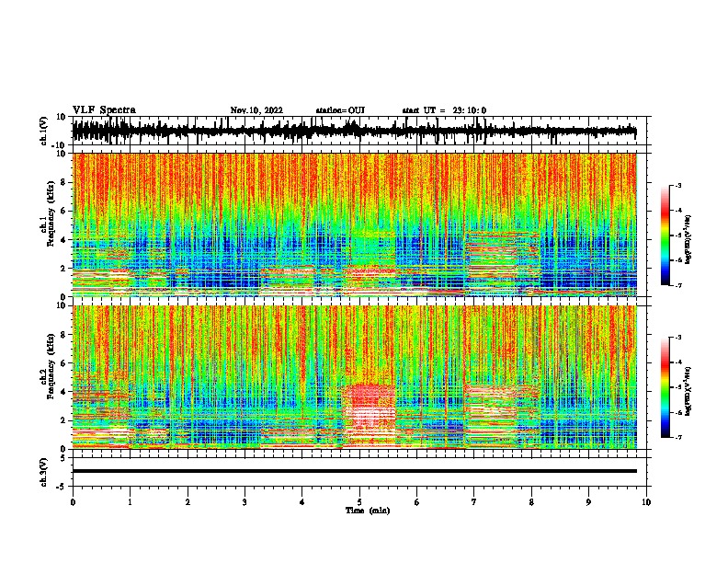Viewport: 728px width, 563px height.
Task: Click the "-3" label atop ch.1 color bar
Action: click(677, 185)
